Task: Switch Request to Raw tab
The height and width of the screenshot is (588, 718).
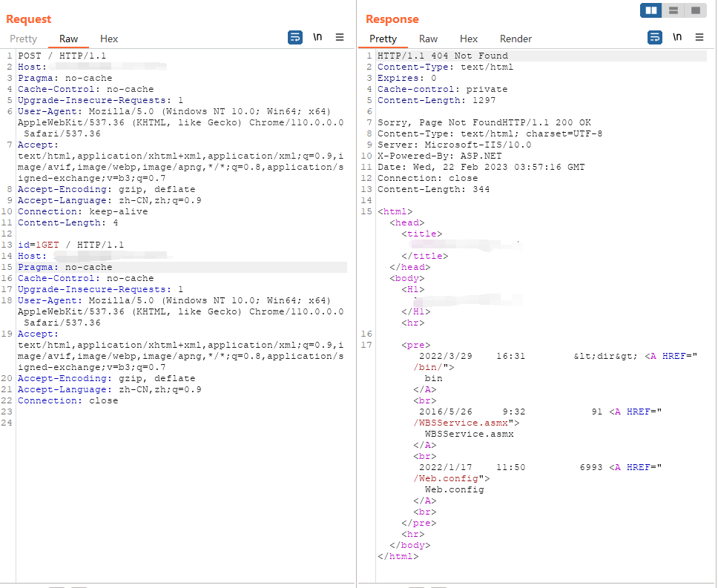Action: (x=69, y=39)
